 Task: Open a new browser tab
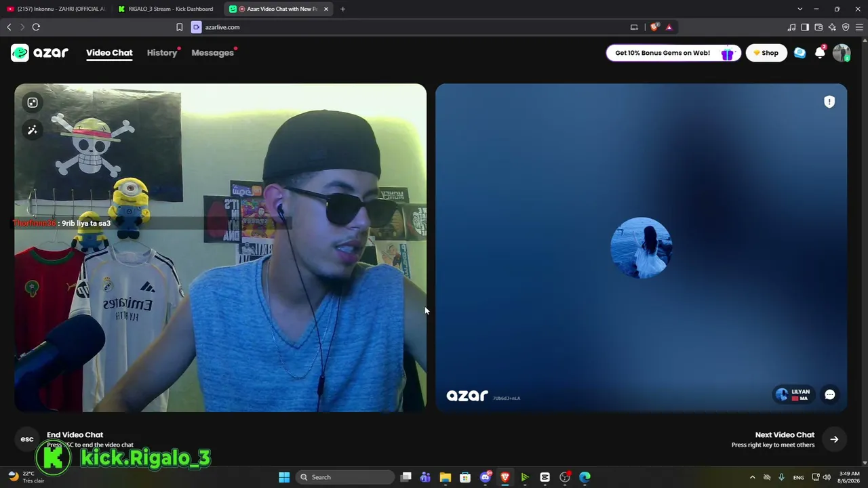pos(342,9)
